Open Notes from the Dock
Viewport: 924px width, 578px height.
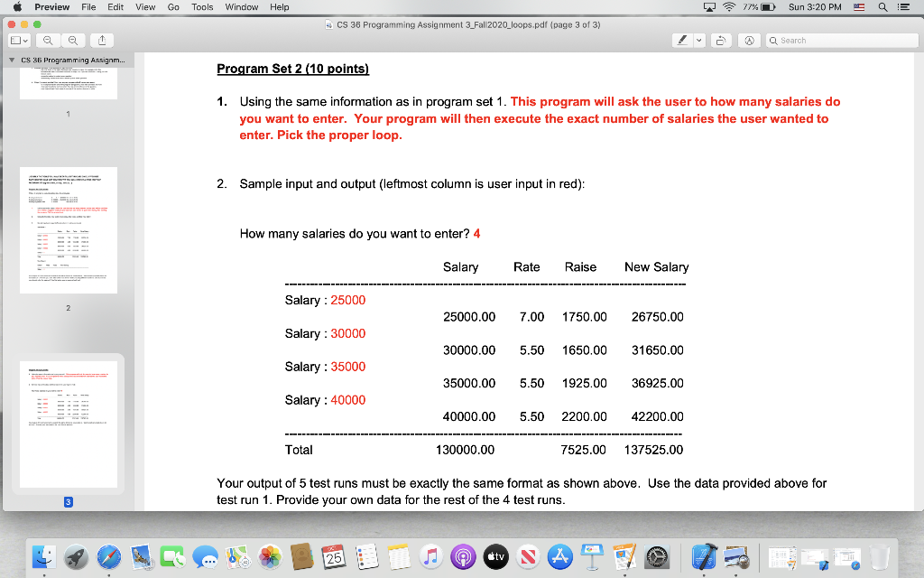(x=398, y=556)
